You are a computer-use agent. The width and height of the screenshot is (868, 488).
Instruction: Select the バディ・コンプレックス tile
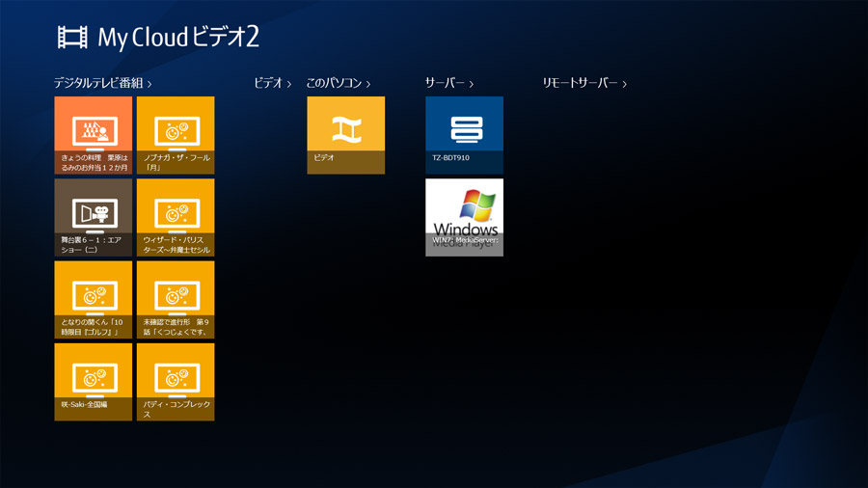coord(176,382)
